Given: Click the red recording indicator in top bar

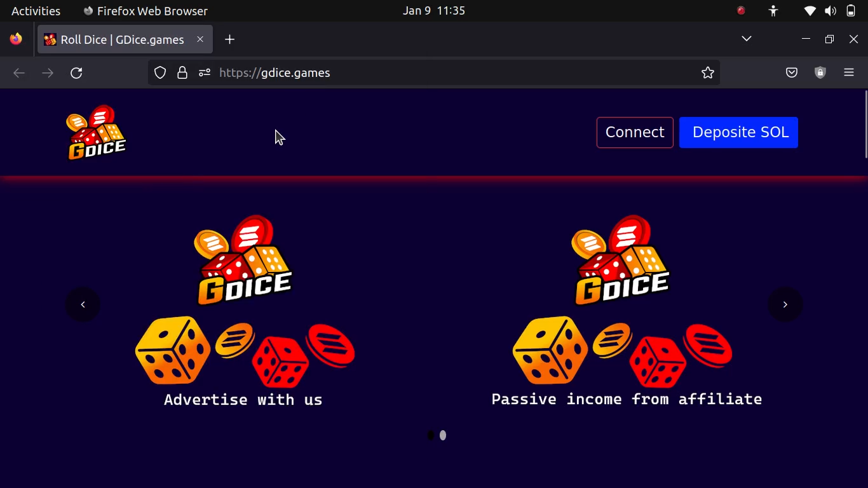Looking at the screenshot, I should pyautogui.click(x=741, y=11).
